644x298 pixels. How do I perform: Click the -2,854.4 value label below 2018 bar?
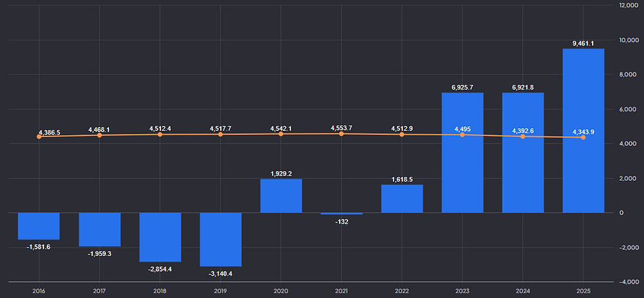[x=160, y=269]
